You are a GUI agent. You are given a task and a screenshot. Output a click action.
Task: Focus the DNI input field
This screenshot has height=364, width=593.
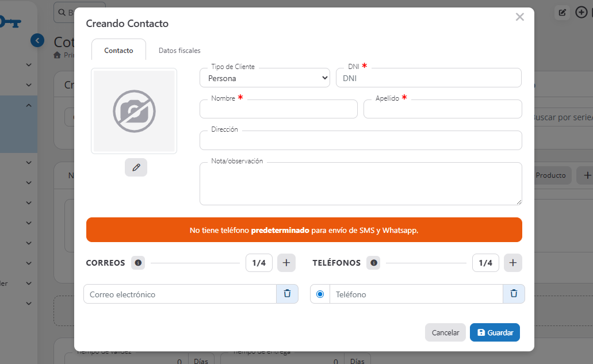tap(429, 78)
